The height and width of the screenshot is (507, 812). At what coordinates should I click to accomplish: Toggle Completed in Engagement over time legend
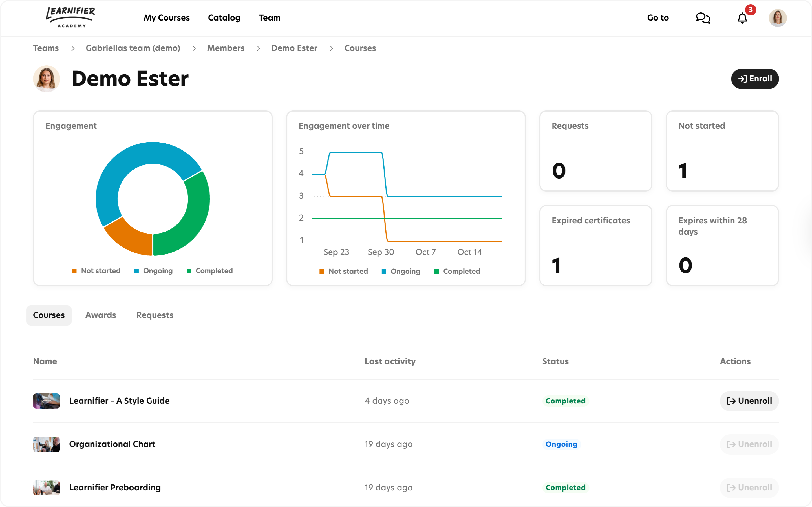click(x=457, y=271)
